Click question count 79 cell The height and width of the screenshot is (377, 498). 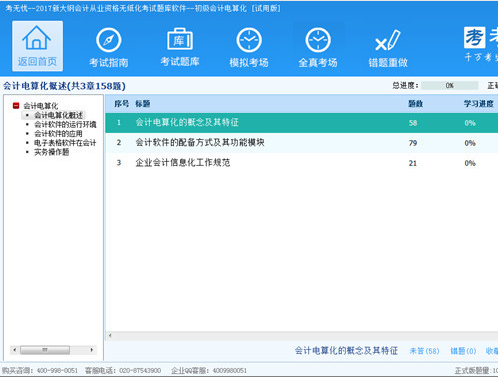pos(413,143)
